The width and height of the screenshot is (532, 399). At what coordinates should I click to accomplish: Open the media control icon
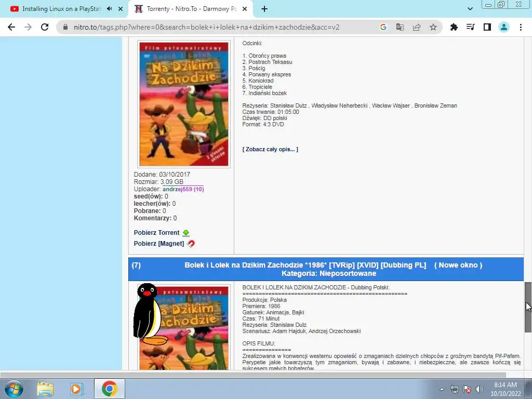tap(470, 27)
